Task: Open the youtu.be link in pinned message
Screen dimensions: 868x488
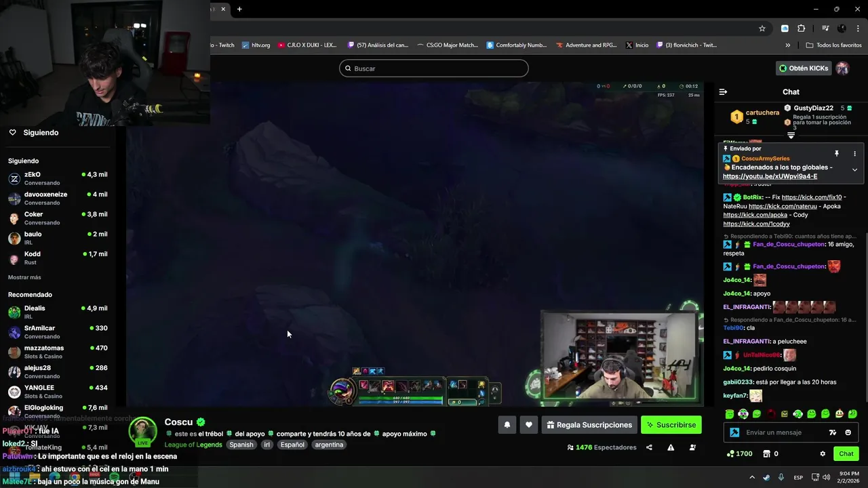Action: (x=770, y=176)
